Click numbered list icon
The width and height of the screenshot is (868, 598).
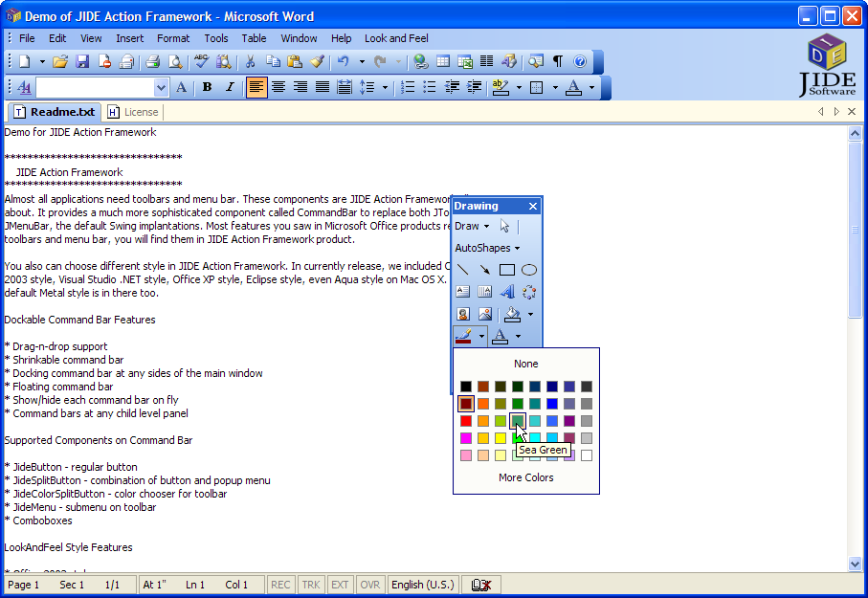tap(408, 87)
